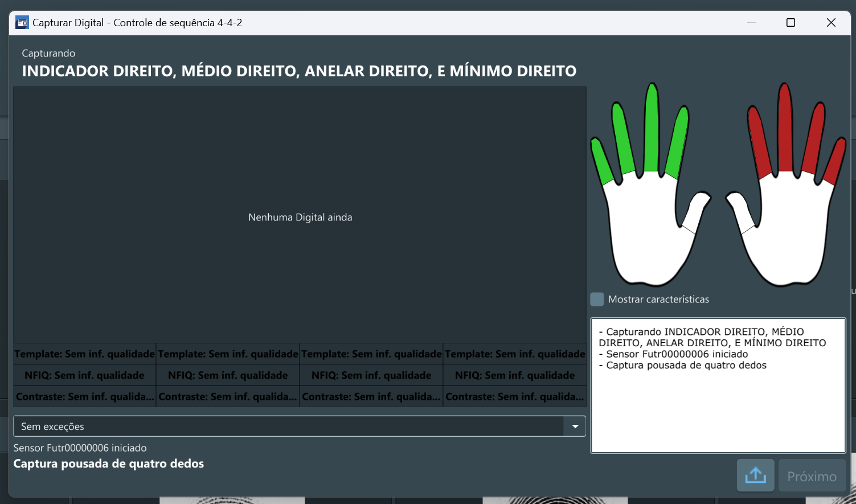Viewport: 856px width, 504px height.
Task: Click the third Template: Sem inf. qualidade cell
Action: tap(372, 354)
